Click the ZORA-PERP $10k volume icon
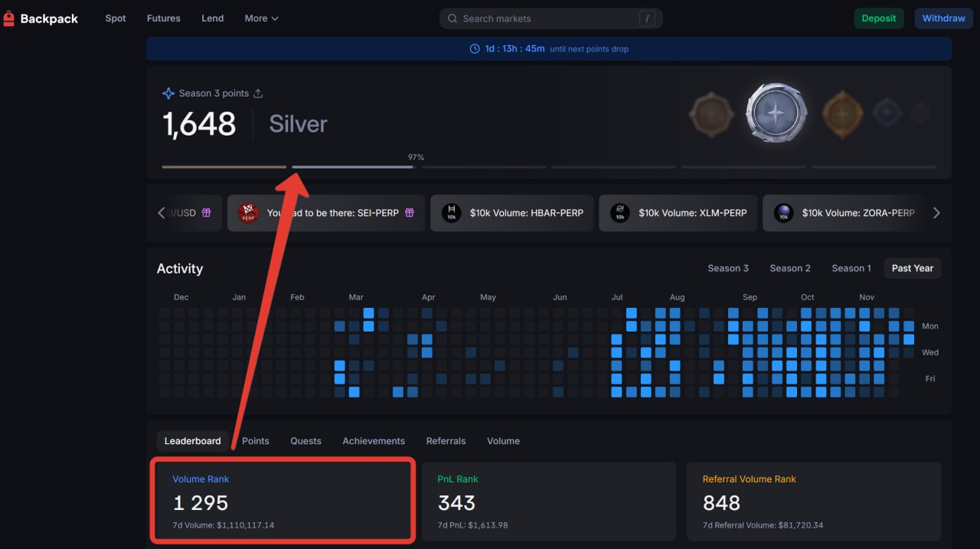 click(x=783, y=213)
